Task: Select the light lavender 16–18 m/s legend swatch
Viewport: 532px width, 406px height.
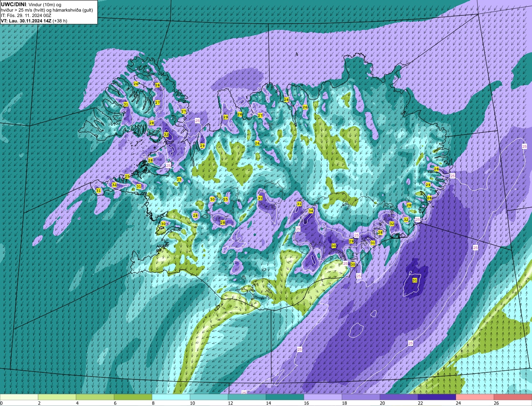Action: tap(323, 397)
